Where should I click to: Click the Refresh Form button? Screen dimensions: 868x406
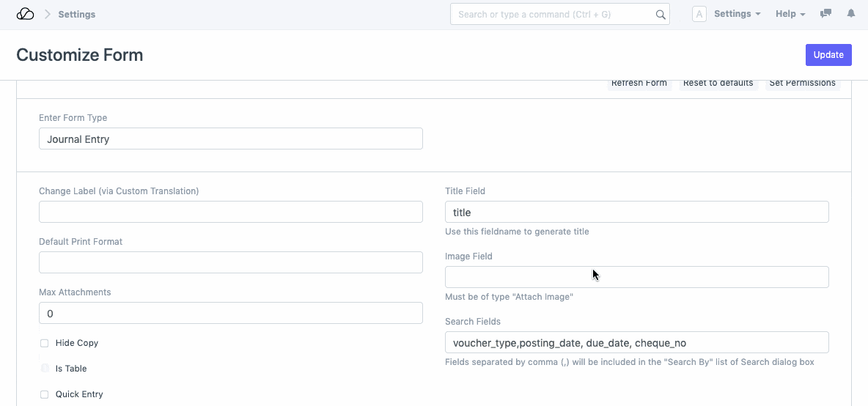coord(639,84)
